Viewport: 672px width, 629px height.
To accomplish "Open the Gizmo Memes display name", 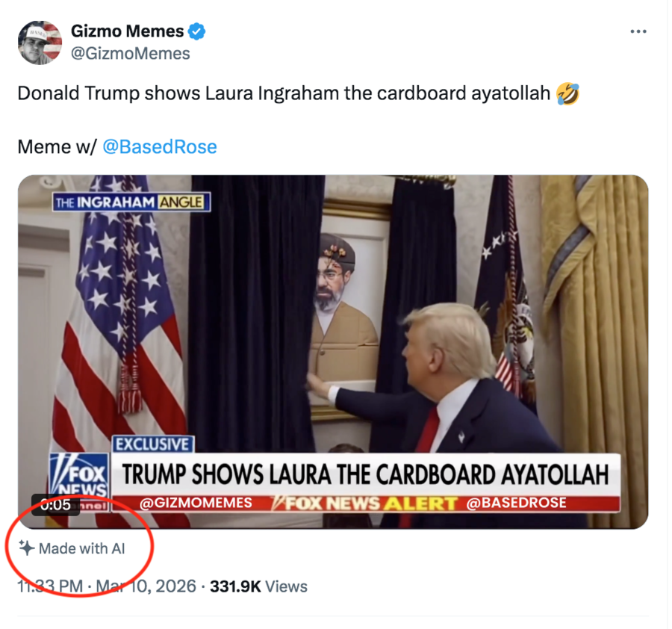I will [127, 31].
